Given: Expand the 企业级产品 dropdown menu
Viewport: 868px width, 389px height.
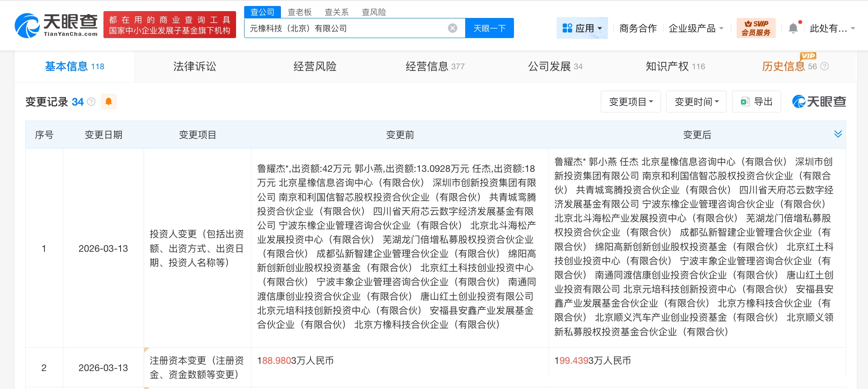Looking at the screenshot, I should click(x=696, y=28).
